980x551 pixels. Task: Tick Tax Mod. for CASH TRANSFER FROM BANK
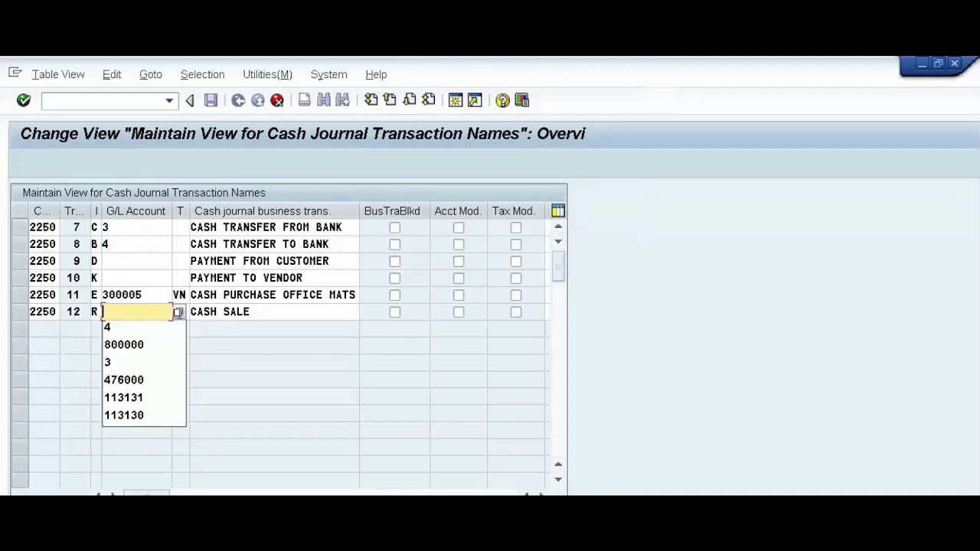coord(516,228)
